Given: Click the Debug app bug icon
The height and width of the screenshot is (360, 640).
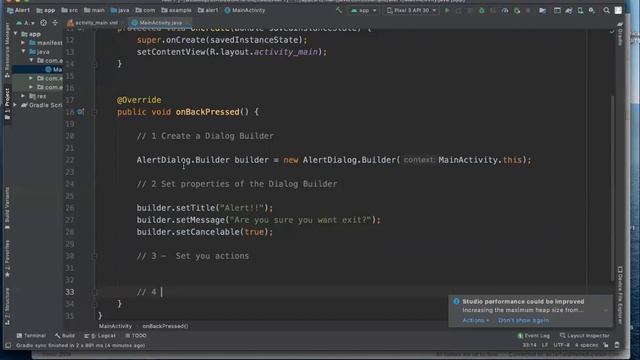Looking at the screenshot, I should tap(482, 11).
